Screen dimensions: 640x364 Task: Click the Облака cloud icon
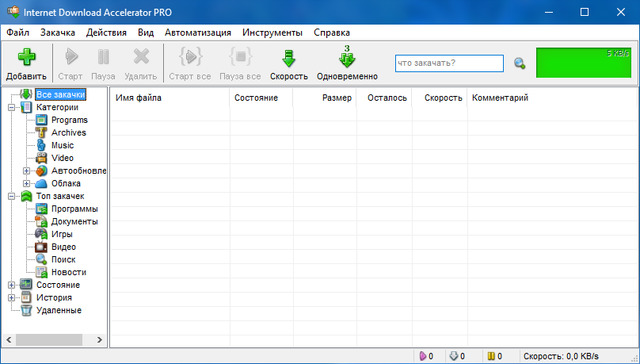pos(41,183)
